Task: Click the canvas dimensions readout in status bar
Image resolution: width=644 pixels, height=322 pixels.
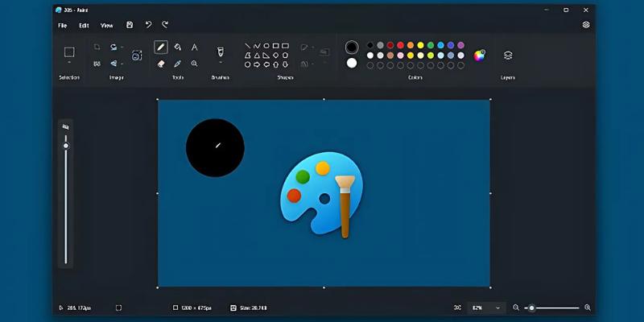Action: point(192,308)
